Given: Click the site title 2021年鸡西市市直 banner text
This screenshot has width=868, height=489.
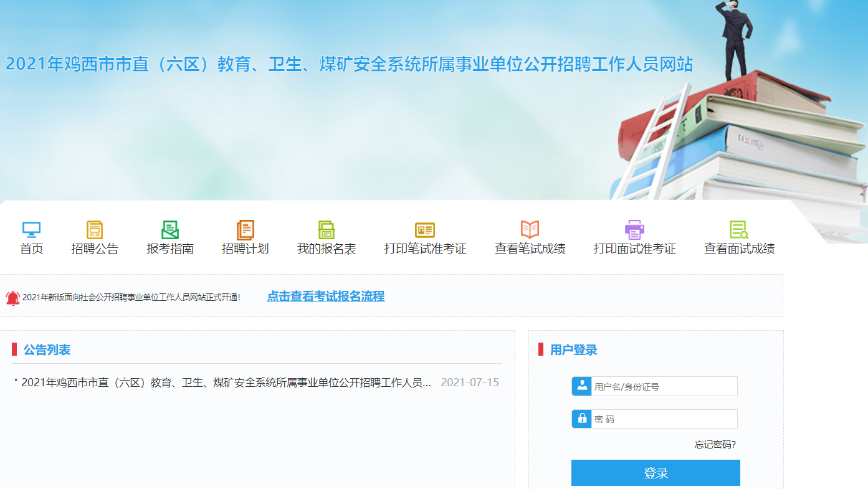Looking at the screenshot, I should pos(349,64).
